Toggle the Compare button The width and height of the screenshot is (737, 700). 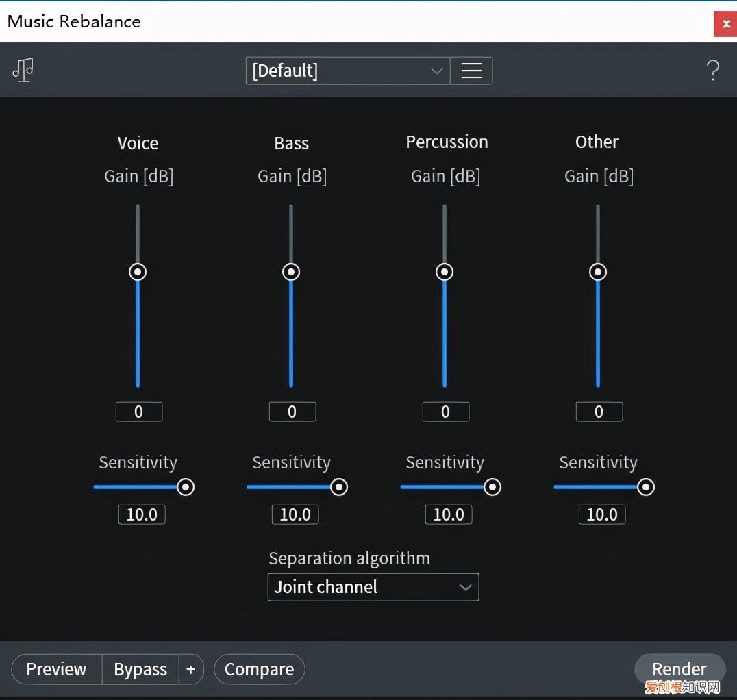click(x=259, y=669)
